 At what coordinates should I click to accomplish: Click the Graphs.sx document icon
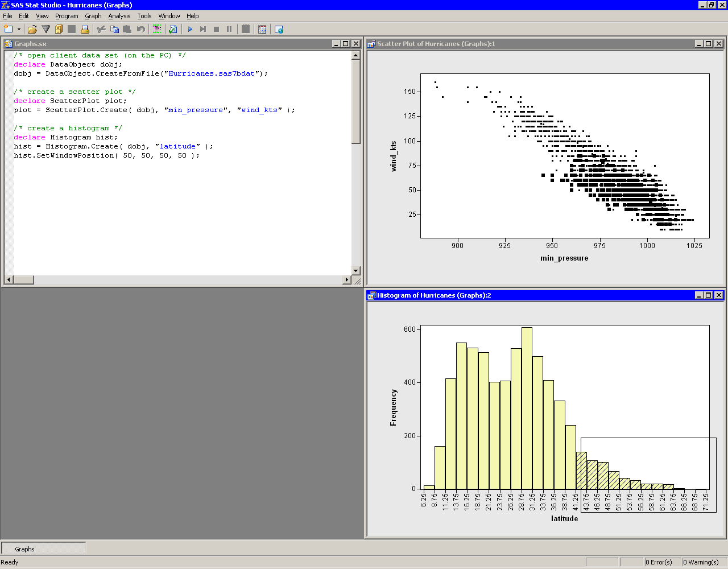pos(9,44)
